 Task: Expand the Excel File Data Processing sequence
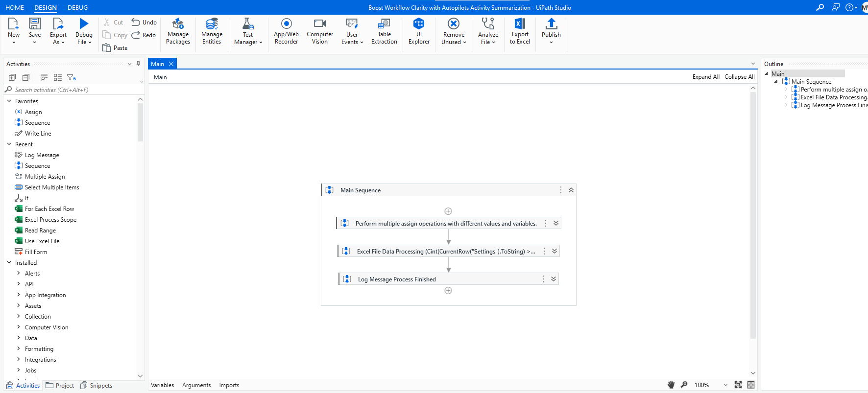[x=555, y=252]
